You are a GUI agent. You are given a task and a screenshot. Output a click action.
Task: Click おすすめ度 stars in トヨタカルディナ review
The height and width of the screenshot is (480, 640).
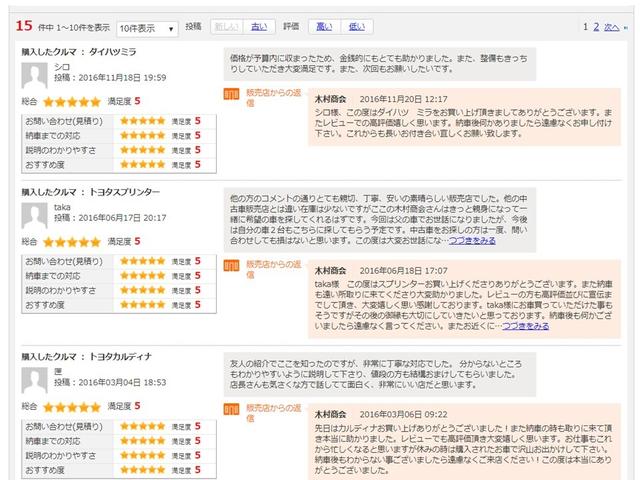pos(142,470)
